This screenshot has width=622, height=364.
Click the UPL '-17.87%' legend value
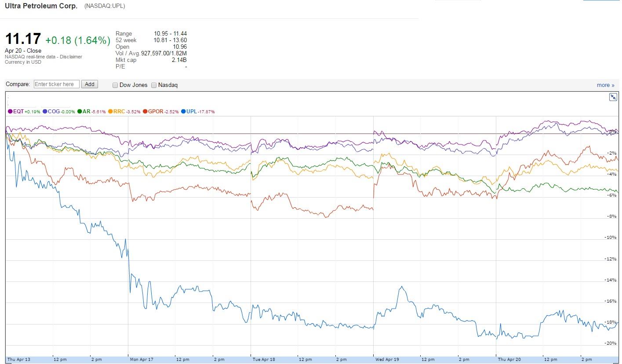point(206,112)
